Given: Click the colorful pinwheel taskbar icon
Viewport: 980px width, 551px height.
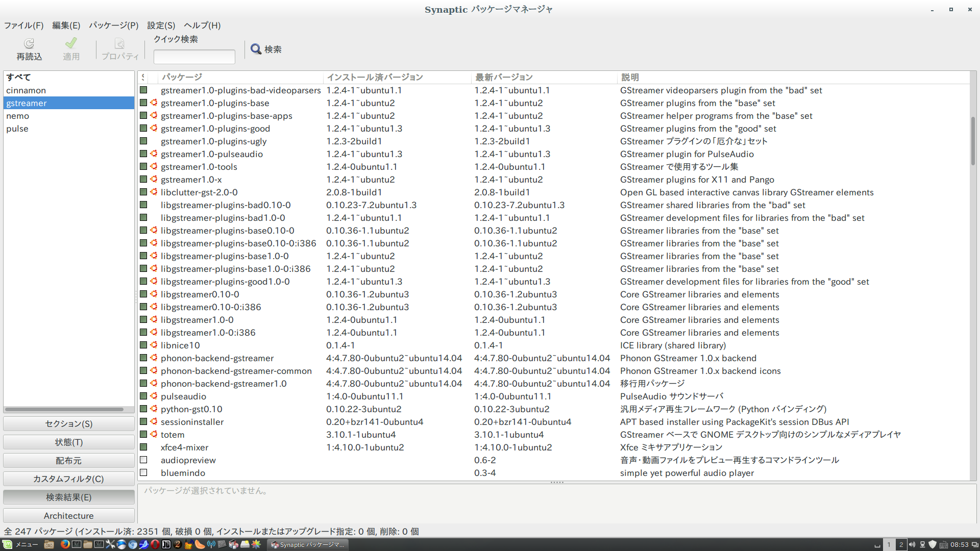Looking at the screenshot, I should tap(256, 544).
